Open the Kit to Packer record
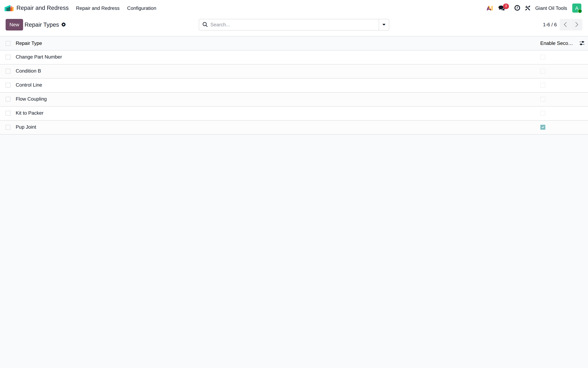Viewport: 588px width, 368px height. pos(30,113)
